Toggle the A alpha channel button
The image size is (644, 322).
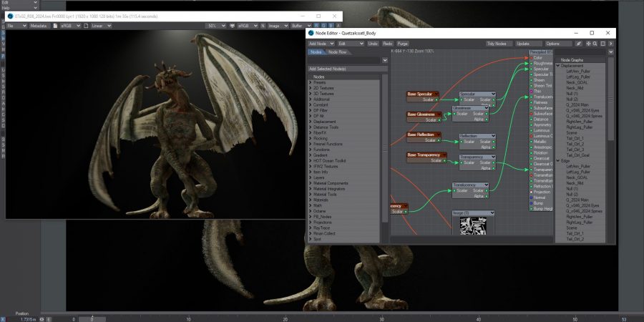tap(339, 26)
